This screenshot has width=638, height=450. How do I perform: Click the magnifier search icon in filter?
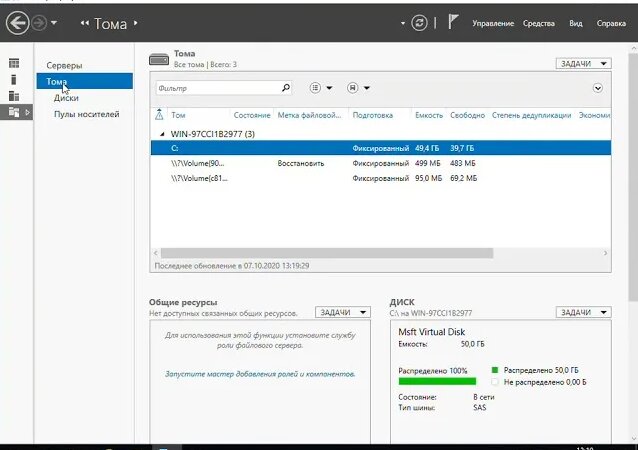pyautogui.click(x=286, y=87)
